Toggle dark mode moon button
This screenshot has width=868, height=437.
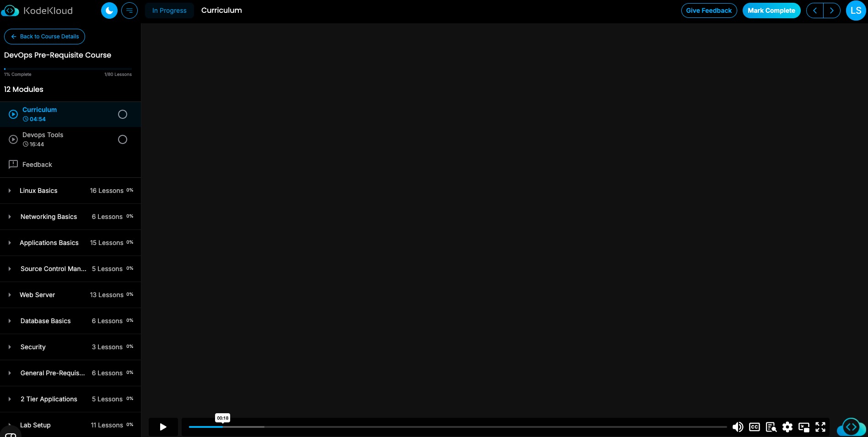click(x=109, y=11)
